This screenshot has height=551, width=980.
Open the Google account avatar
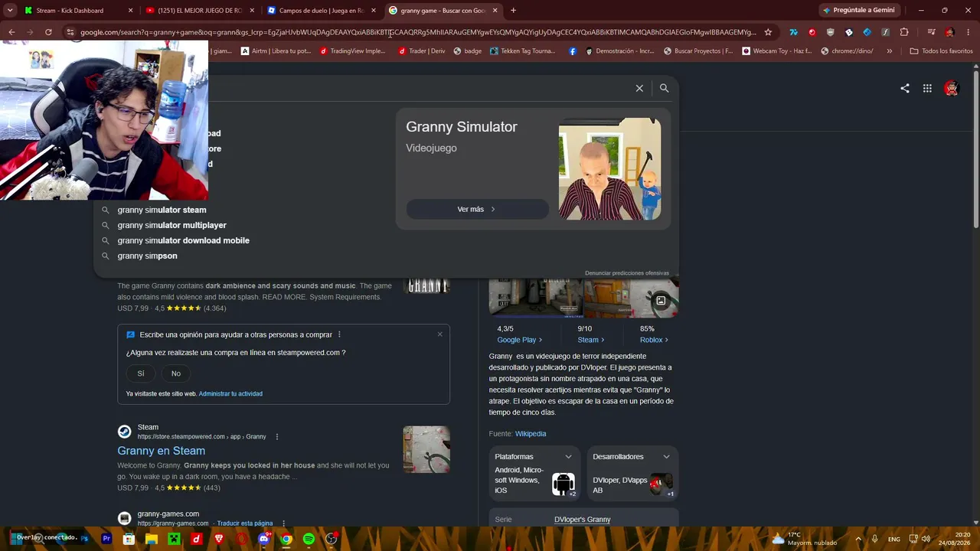coord(951,88)
